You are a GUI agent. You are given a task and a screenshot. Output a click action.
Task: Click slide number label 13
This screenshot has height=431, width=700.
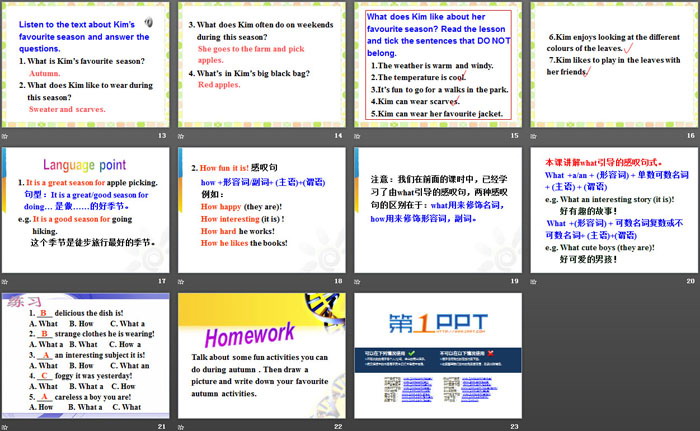162,135
